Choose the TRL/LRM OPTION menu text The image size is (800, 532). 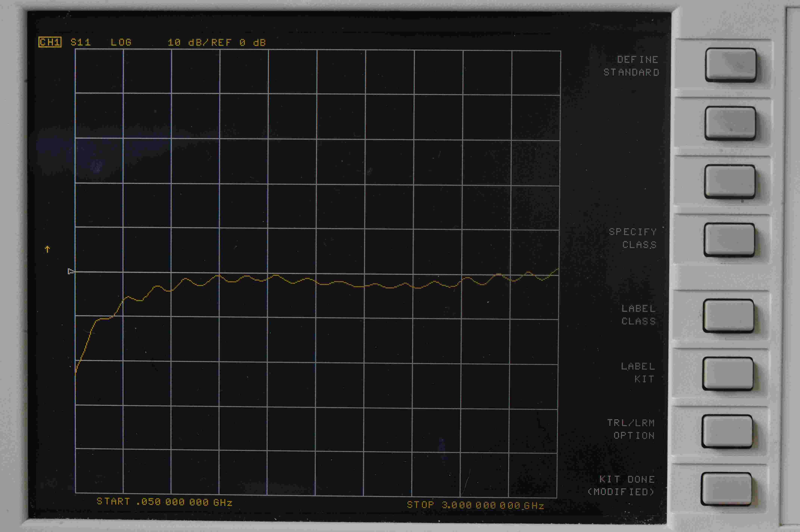631,429
